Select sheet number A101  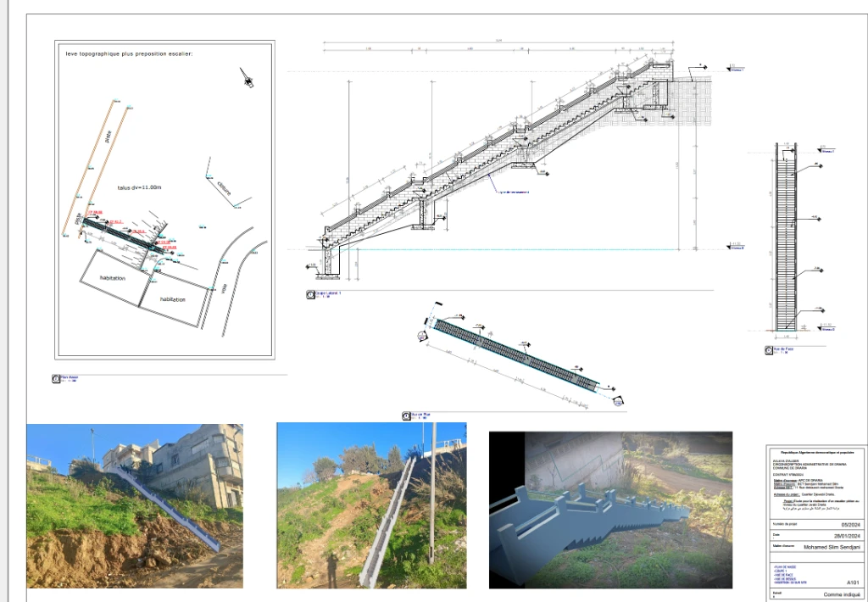(x=853, y=582)
